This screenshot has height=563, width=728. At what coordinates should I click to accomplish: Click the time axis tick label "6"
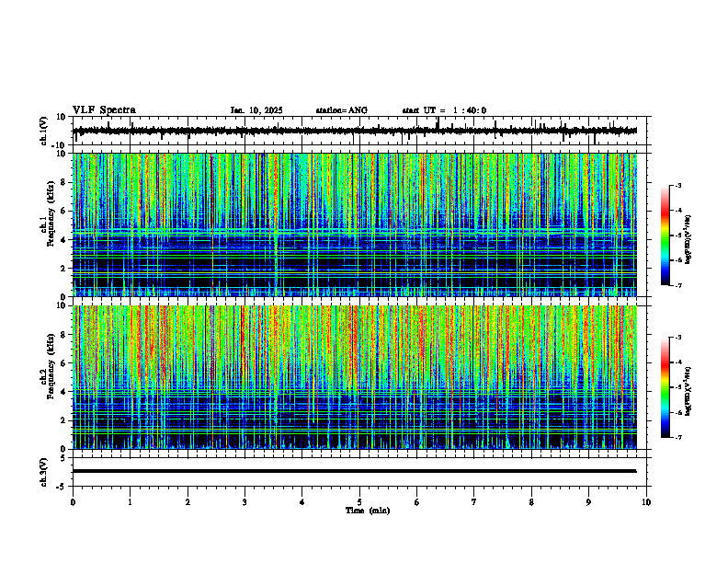[x=417, y=502]
